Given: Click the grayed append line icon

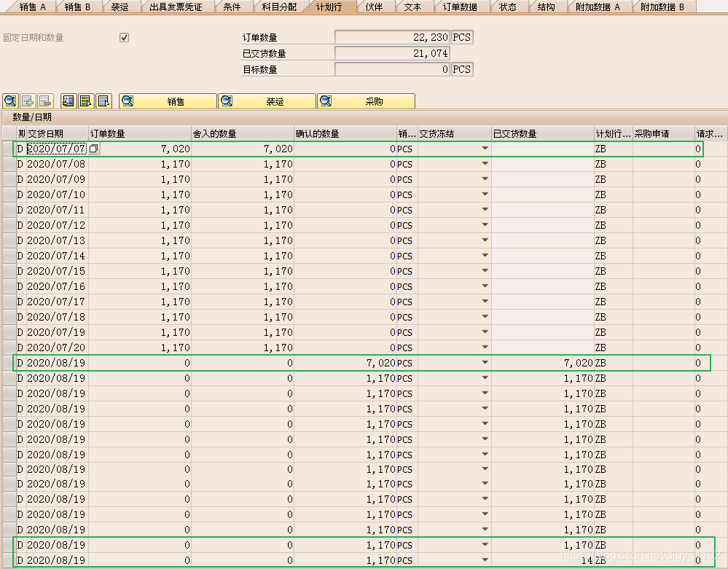Looking at the screenshot, I should pyautogui.click(x=28, y=101).
